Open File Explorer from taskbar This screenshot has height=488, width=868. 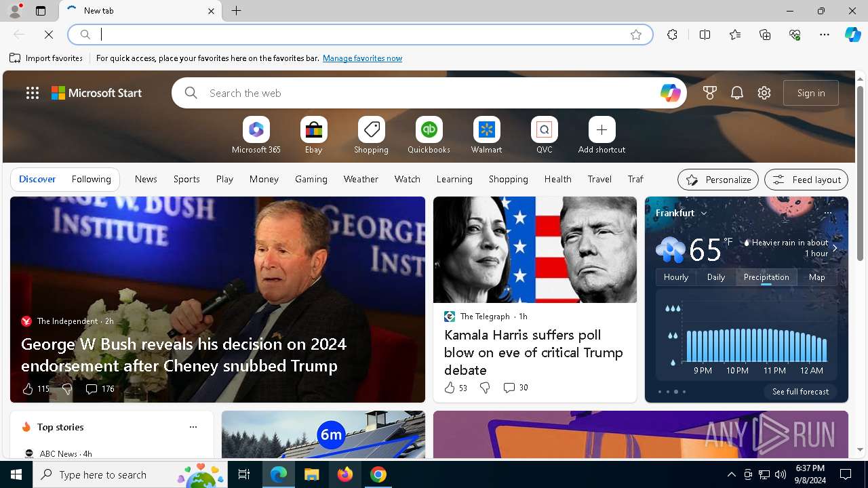pyautogui.click(x=311, y=474)
